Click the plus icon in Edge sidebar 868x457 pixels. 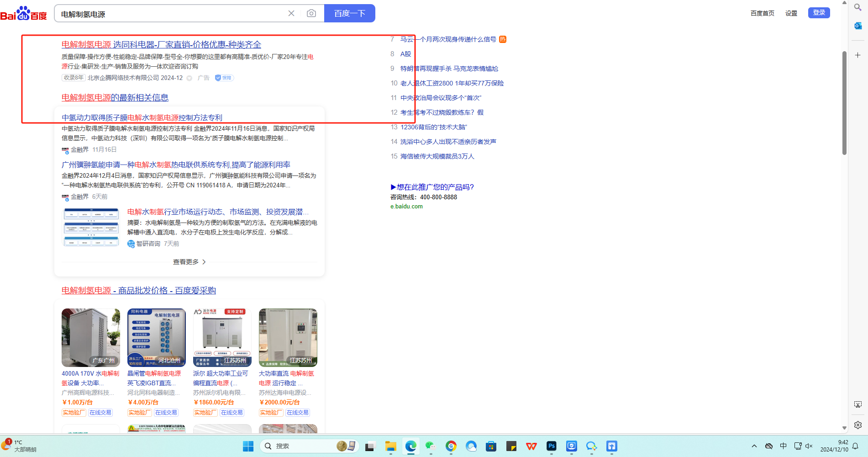pyautogui.click(x=858, y=55)
